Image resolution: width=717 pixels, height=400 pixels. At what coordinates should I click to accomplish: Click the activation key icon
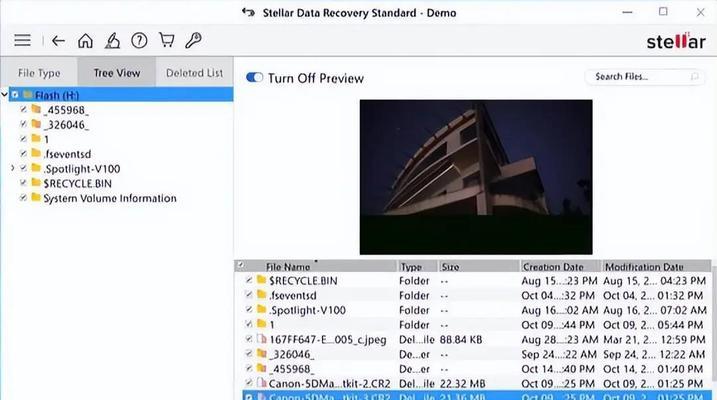[193, 40]
